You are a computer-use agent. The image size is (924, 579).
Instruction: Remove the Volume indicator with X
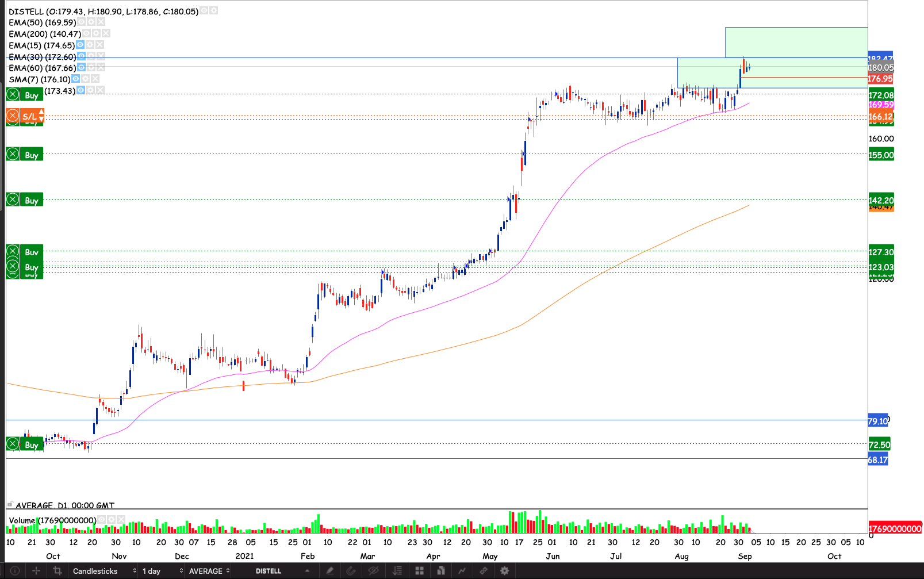click(121, 520)
